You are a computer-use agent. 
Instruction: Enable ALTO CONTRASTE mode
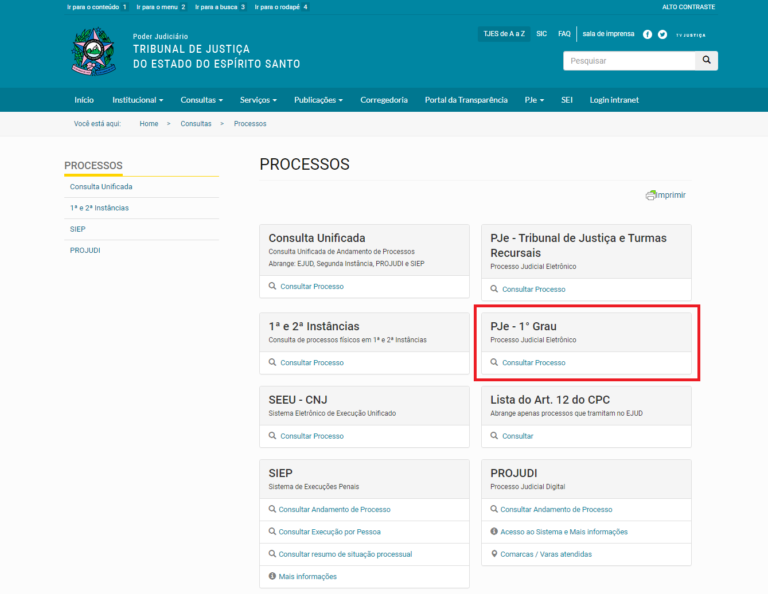pos(689,7)
